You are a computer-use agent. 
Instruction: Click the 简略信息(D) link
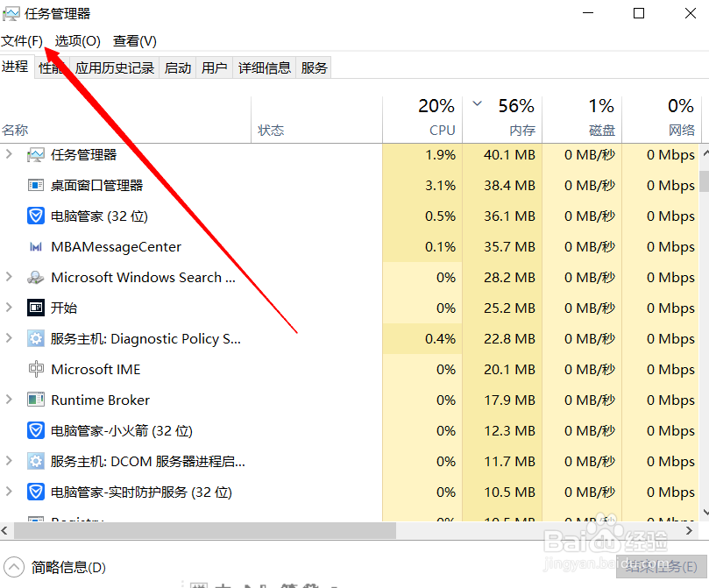pos(68,567)
